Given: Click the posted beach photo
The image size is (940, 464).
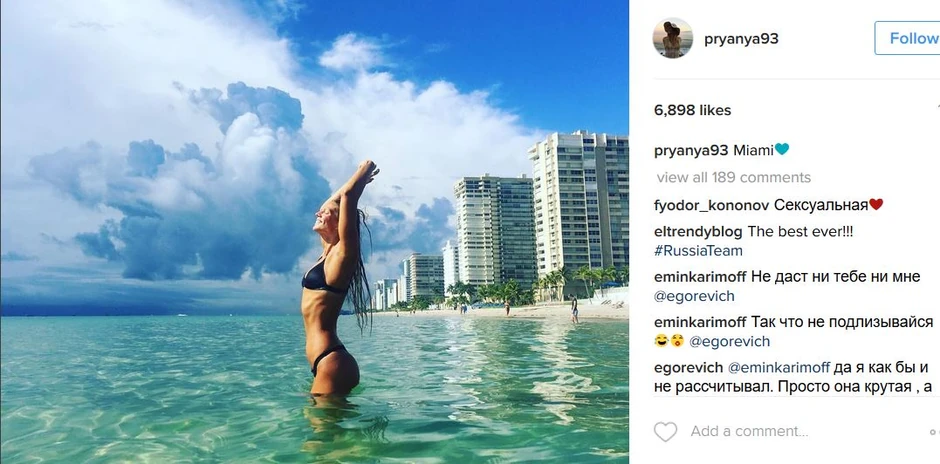Looking at the screenshot, I should [x=314, y=232].
